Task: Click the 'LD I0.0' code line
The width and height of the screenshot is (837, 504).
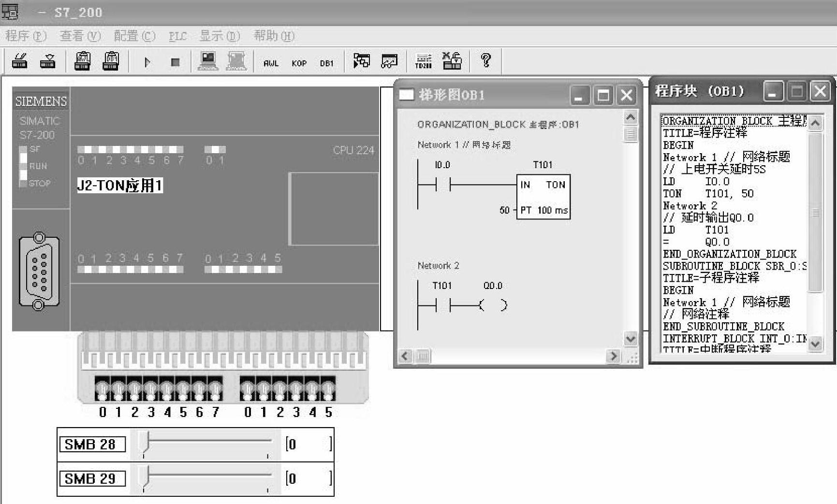Action: pyautogui.click(x=696, y=182)
